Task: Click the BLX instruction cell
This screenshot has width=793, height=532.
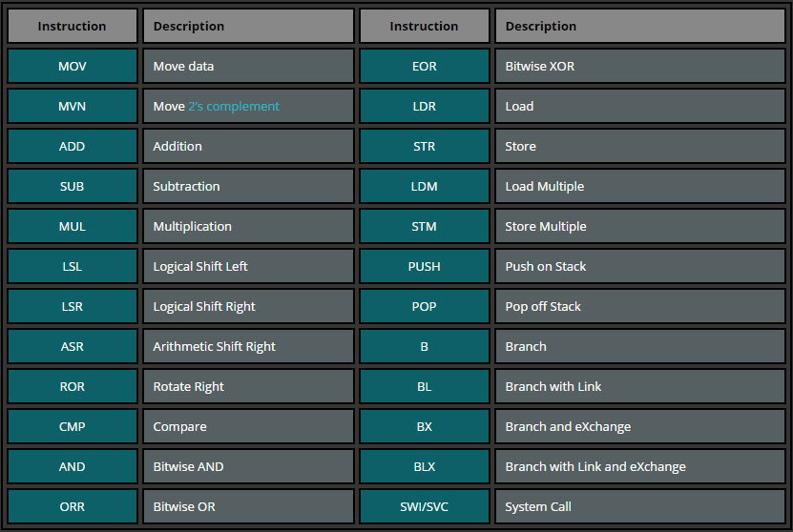Action: coord(425,467)
